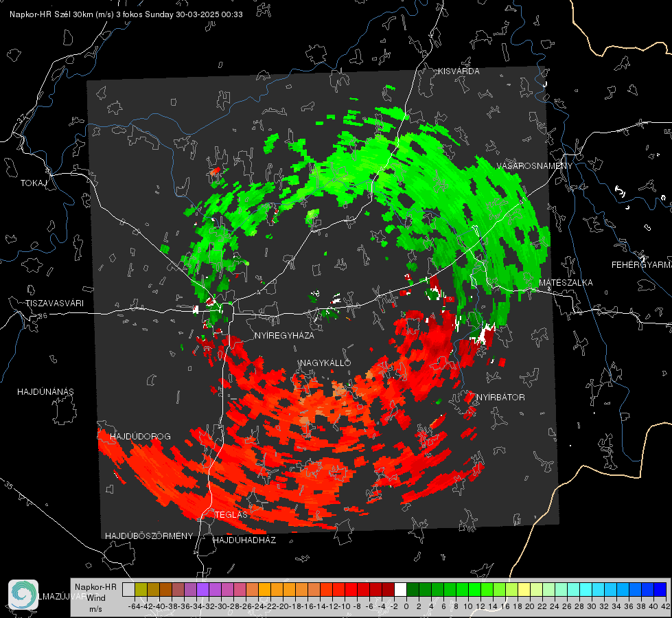This screenshot has width=672, height=618.
Task: Click the VÁSÁROSNAMÉNY city label
Action: point(535,166)
